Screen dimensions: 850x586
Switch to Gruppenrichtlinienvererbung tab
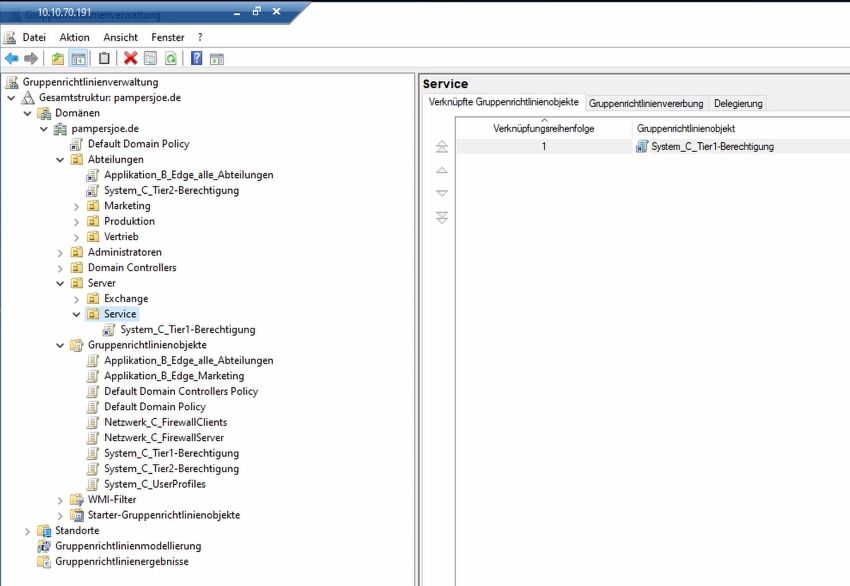(x=646, y=103)
